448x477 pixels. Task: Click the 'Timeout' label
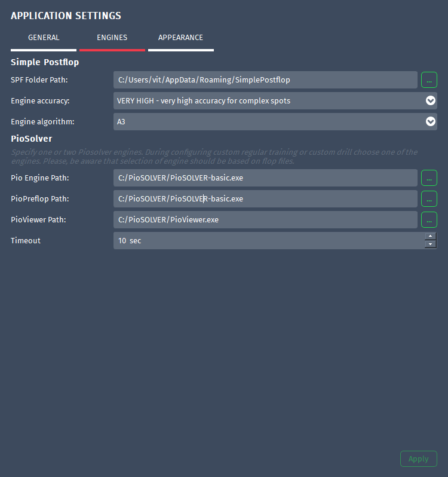[26, 241]
